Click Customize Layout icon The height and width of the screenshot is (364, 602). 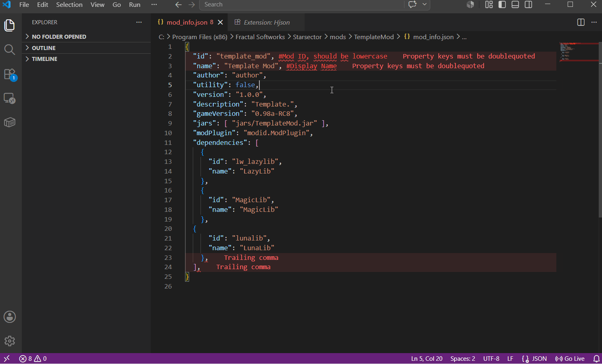[489, 4]
